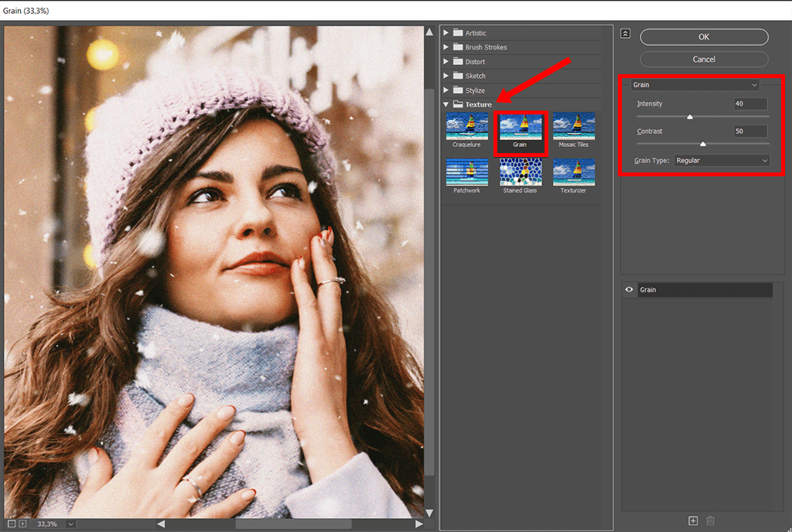Click the Distort folder icon
The image size is (792, 532).
(x=458, y=62)
